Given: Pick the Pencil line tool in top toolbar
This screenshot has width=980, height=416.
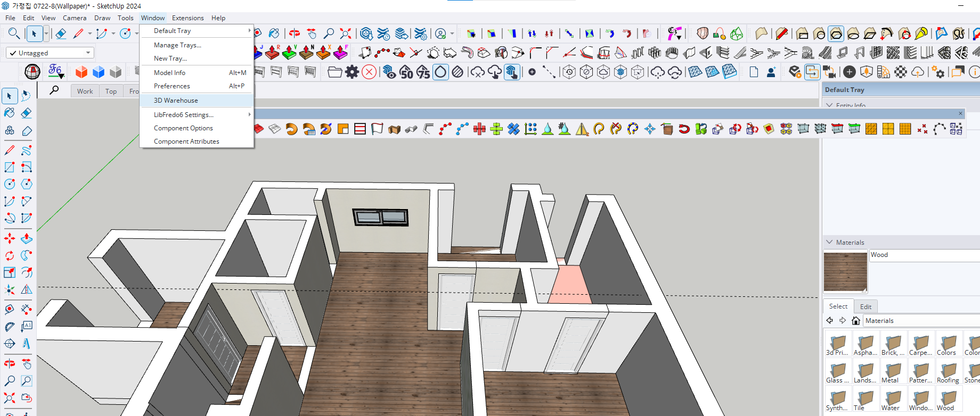Looking at the screenshot, I should pos(78,34).
